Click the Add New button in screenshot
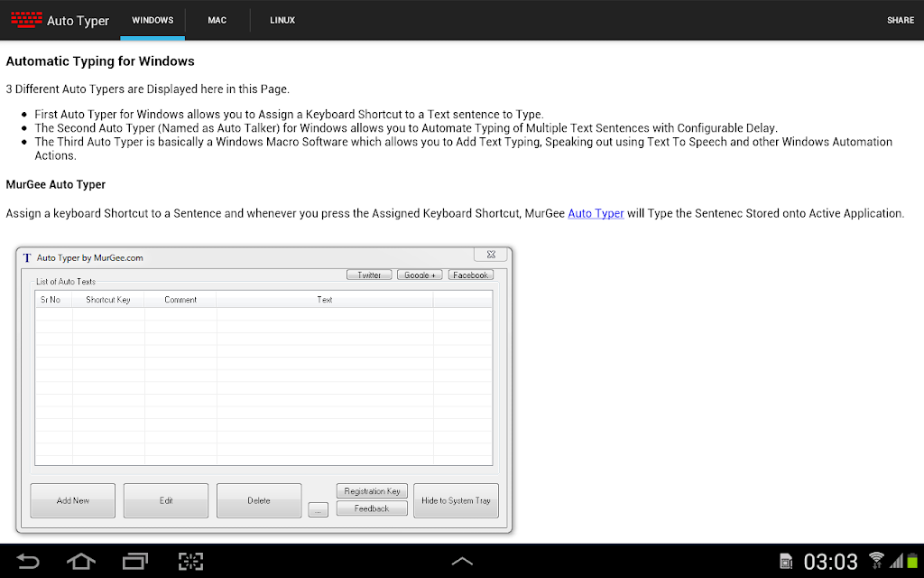 (x=72, y=500)
